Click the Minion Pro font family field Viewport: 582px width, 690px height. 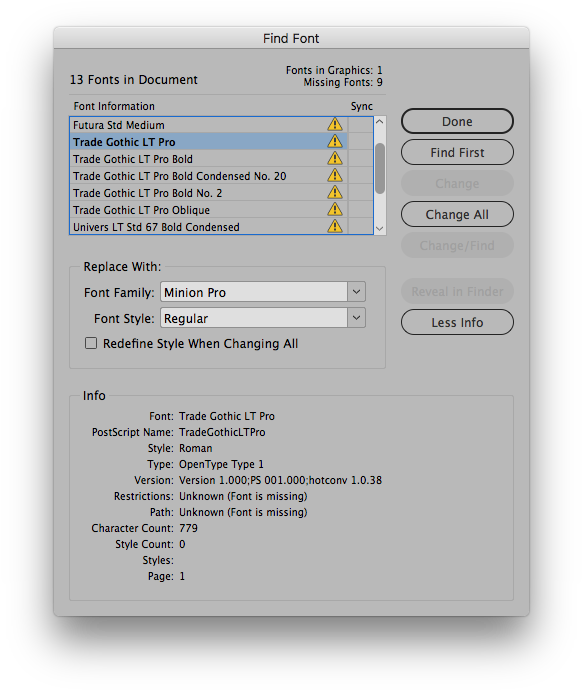click(x=254, y=292)
